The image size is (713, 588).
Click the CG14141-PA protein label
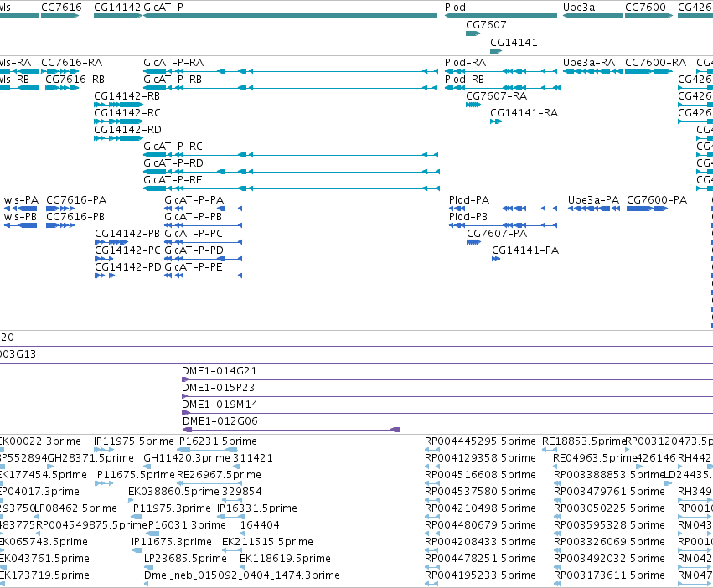[525, 250]
